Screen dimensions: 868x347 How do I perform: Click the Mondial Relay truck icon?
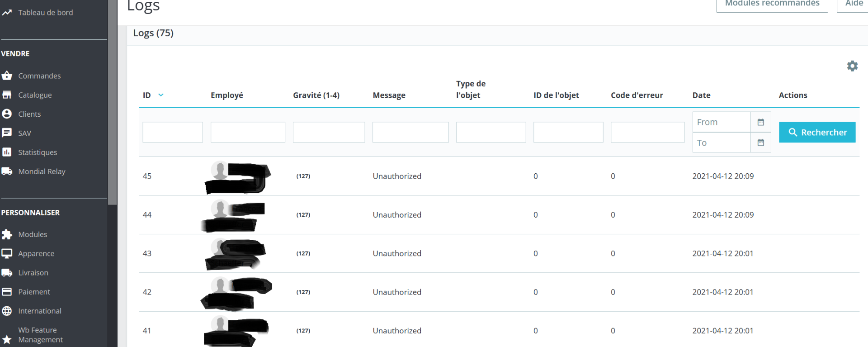coord(7,171)
